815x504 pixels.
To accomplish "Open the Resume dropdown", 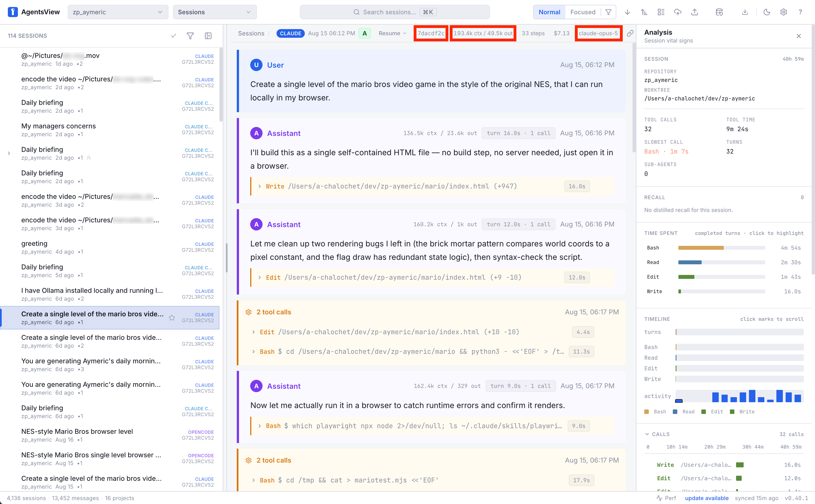I will pos(392,33).
